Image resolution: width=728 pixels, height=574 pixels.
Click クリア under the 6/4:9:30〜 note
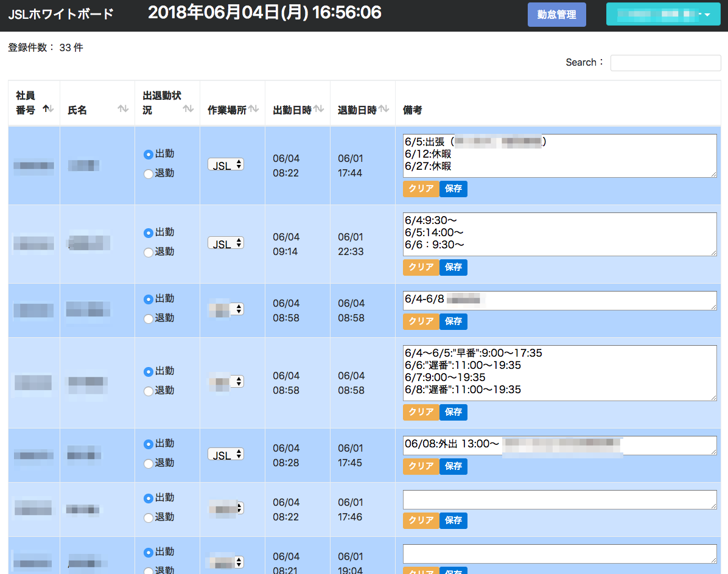[x=421, y=267]
